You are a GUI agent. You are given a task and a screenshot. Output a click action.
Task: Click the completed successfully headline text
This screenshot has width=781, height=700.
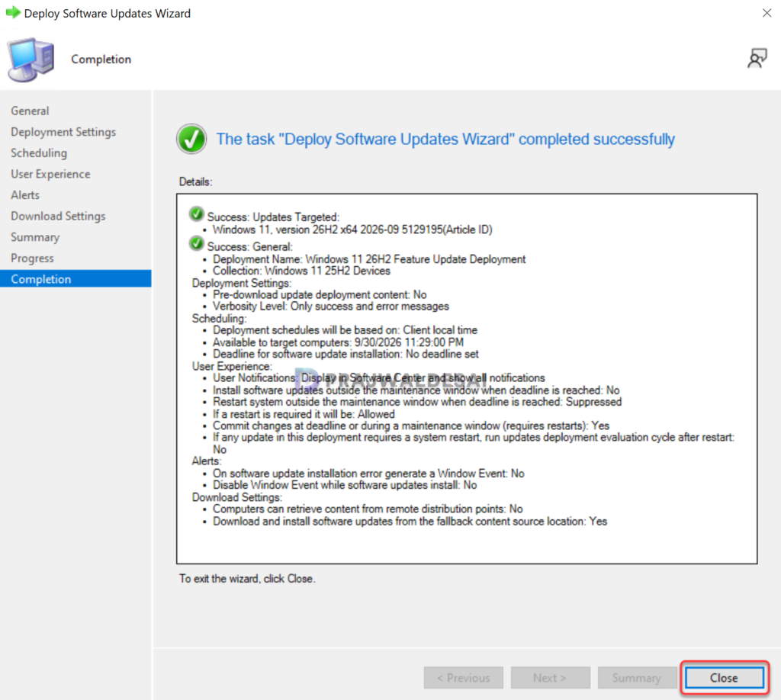[445, 139]
